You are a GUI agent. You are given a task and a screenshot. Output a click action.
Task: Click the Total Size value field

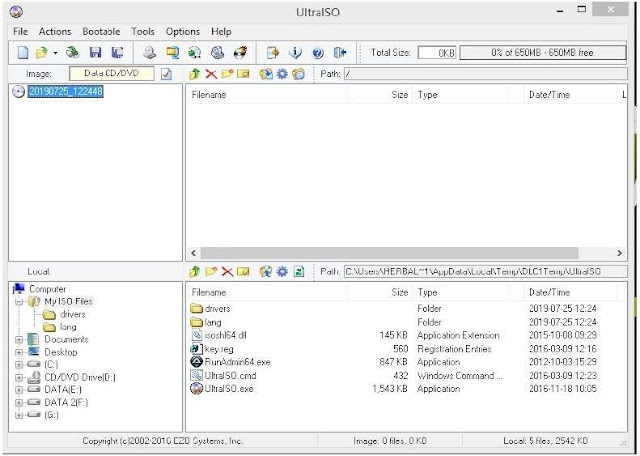437,53
